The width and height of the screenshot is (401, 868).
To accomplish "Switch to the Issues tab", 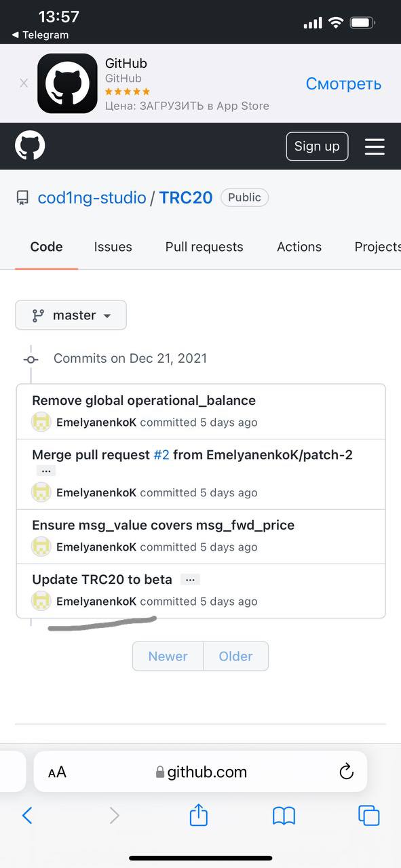I will pos(113,247).
